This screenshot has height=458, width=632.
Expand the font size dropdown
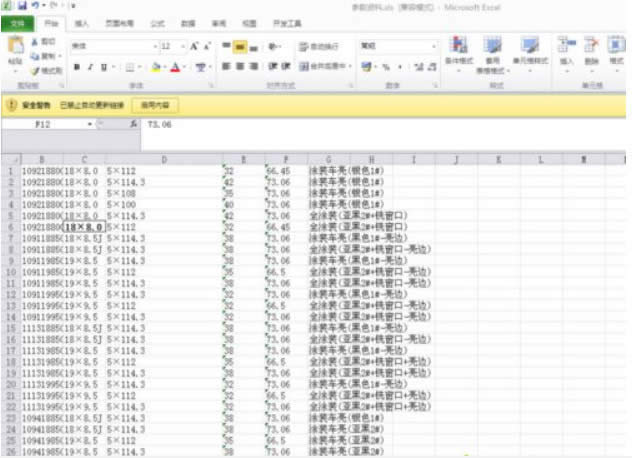click(x=181, y=46)
